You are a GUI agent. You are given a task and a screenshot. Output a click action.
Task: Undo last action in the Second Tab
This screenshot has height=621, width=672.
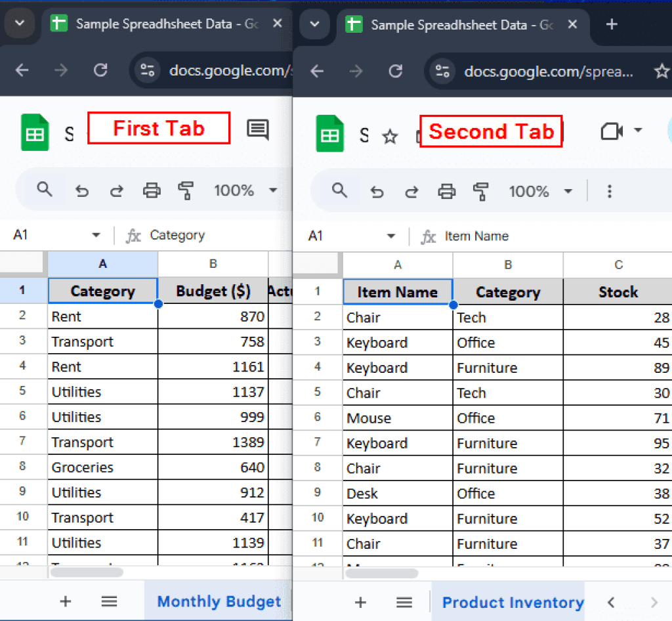tap(377, 191)
